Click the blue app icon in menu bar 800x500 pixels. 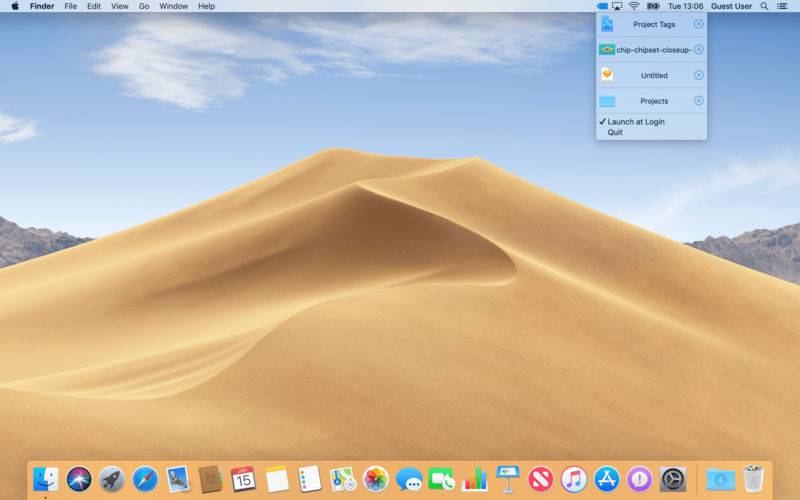tap(602, 6)
